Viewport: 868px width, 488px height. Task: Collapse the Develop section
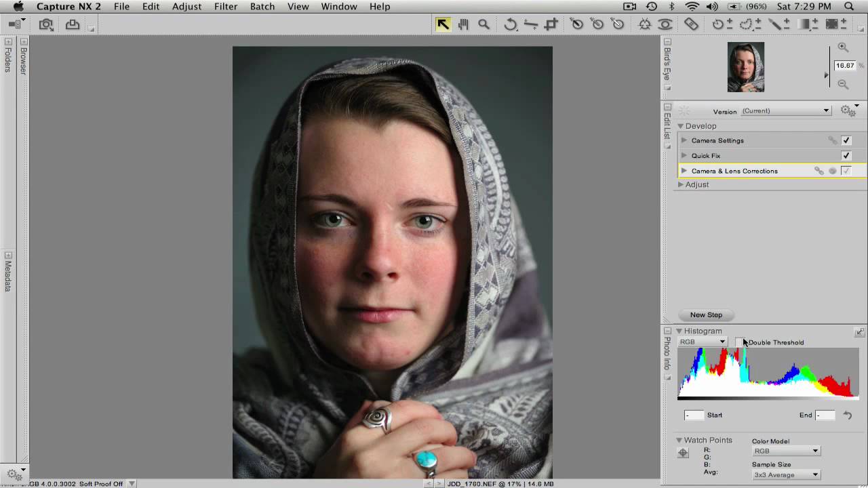point(680,126)
